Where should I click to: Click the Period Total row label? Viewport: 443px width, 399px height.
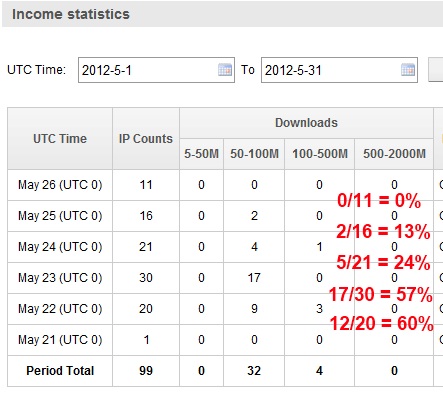tap(60, 371)
